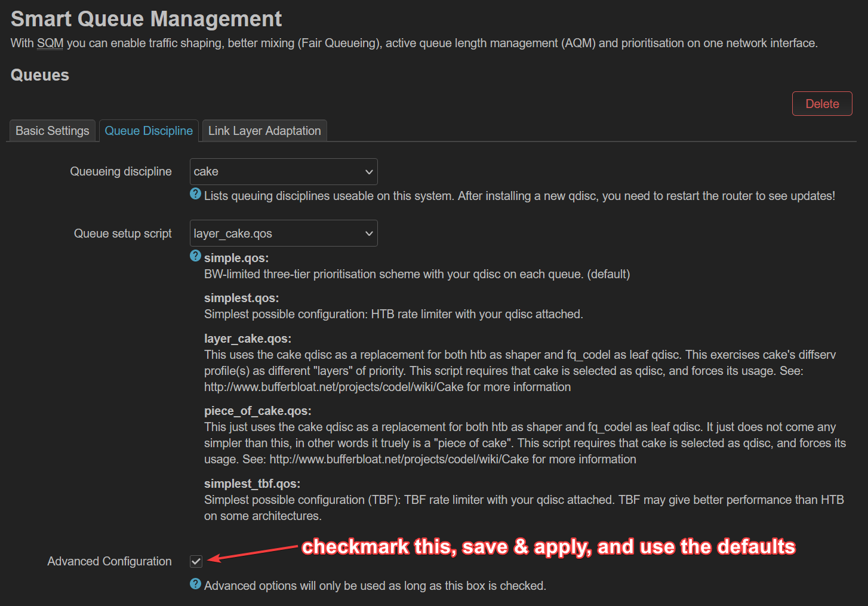Image resolution: width=868 pixels, height=606 pixels.
Task: Click the help icon below Queueing discipline dropdown
Action: click(x=195, y=194)
